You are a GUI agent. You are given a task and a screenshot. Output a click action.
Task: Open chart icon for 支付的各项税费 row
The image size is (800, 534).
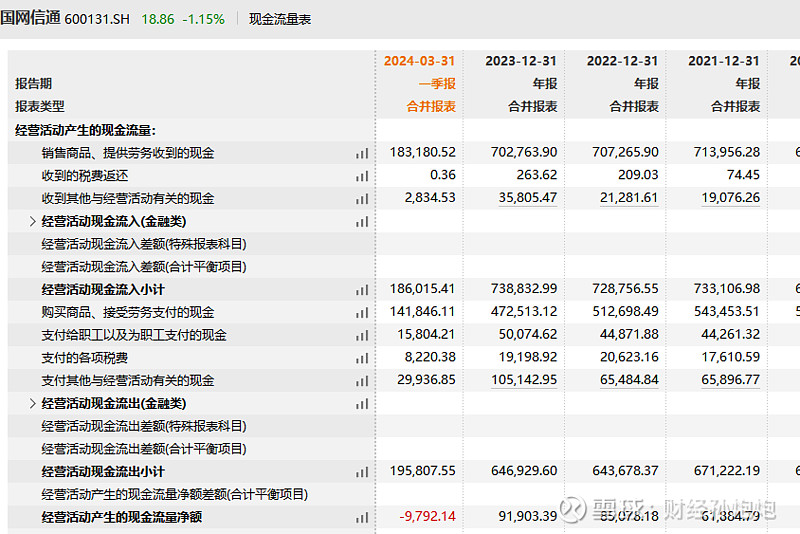point(362,358)
